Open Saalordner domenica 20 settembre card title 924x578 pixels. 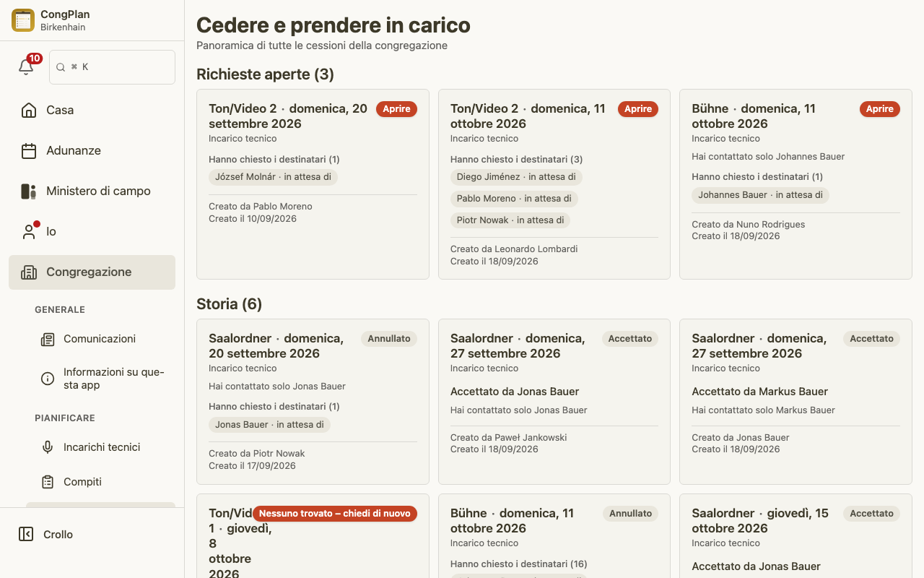(x=276, y=346)
